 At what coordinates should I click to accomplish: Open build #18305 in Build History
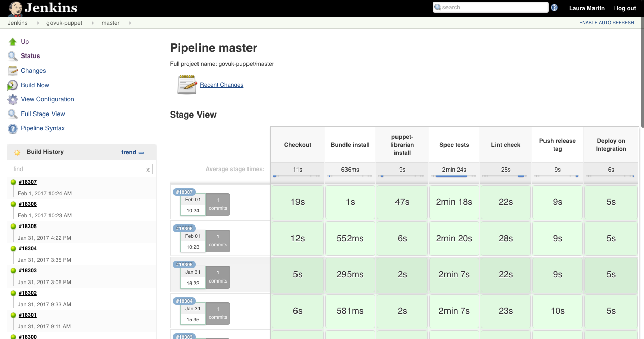[28, 227]
